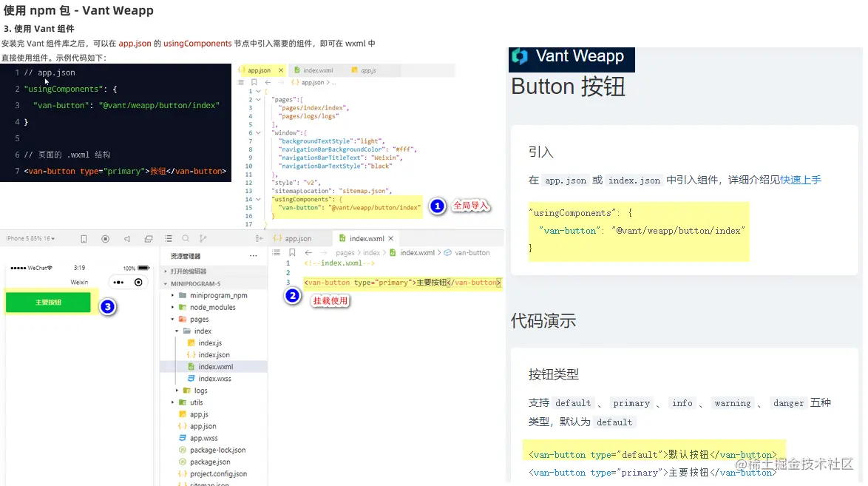Image resolution: width=868 pixels, height=486 pixels.
Task: Expand the miniprogram_npm folder arrow
Action: click(x=173, y=295)
